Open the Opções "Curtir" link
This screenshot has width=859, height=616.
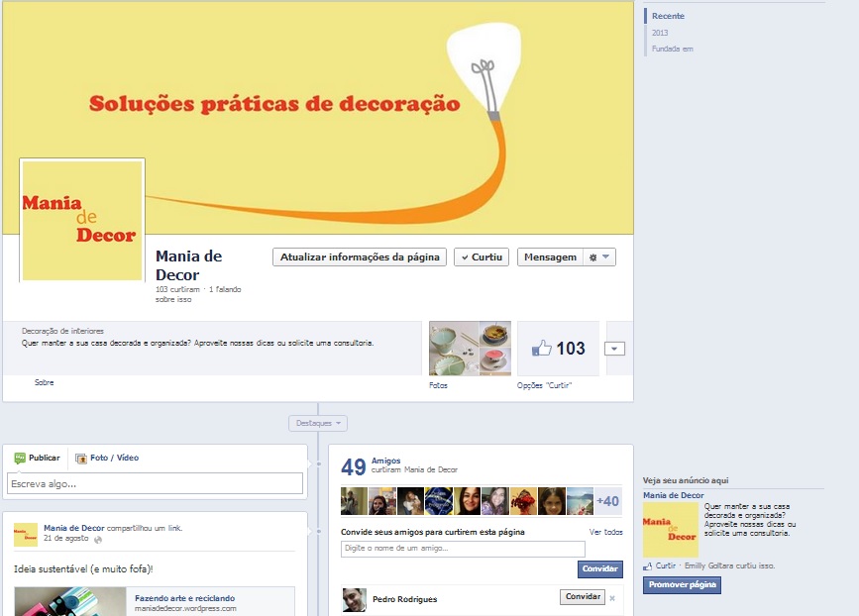(544, 385)
